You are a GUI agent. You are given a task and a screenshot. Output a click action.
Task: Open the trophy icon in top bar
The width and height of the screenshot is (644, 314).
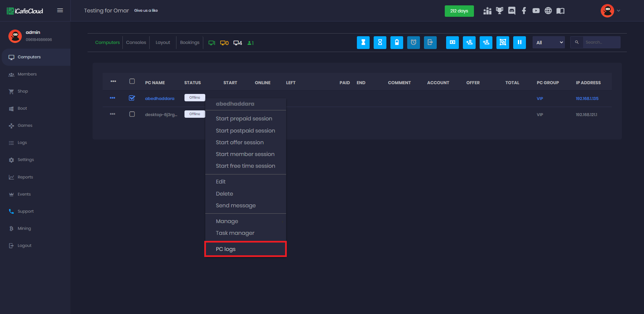[499, 11]
